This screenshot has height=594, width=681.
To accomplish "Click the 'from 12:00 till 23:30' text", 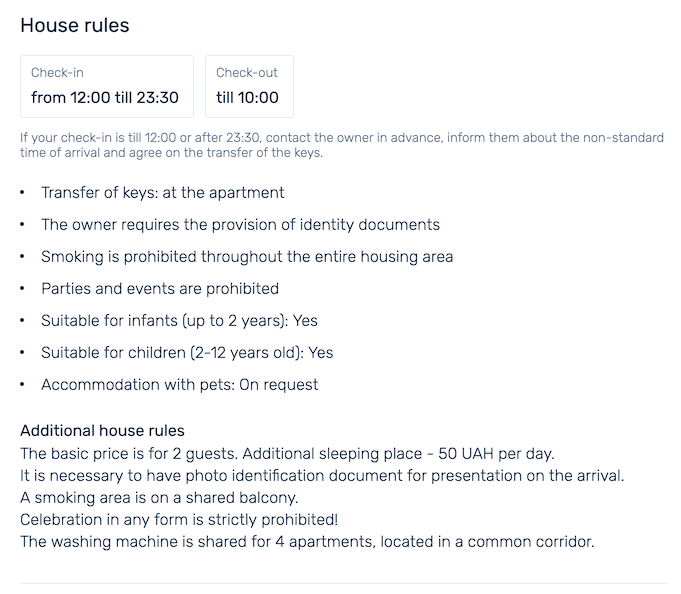I will coord(105,98).
